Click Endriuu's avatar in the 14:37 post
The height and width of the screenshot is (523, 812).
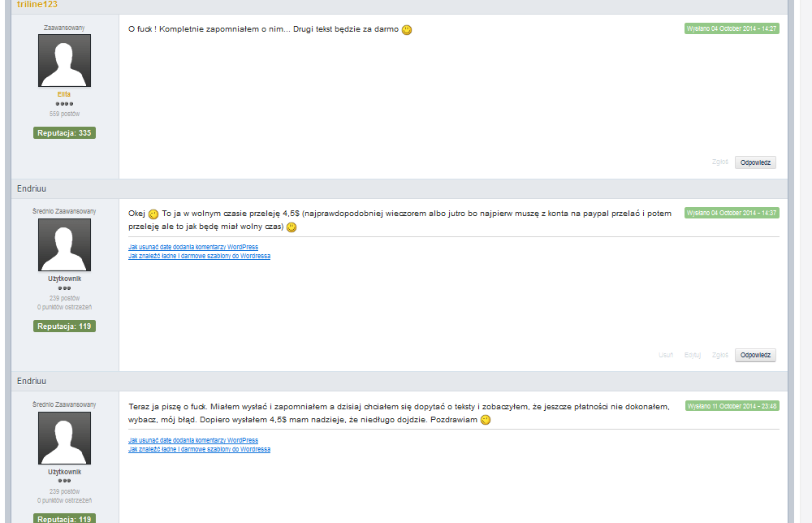(x=64, y=244)
